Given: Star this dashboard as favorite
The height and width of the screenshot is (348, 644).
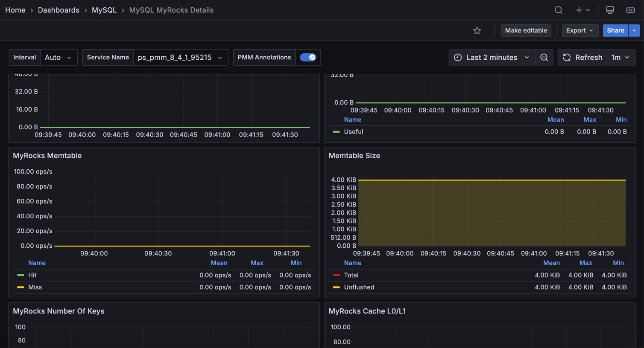Looking at the screenshot, I should 477,31.
